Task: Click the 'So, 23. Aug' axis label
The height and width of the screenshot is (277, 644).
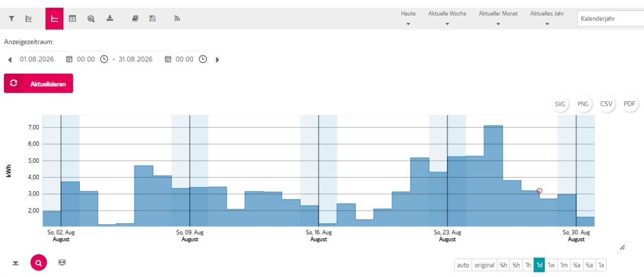Action: click(x=447, y=233)
